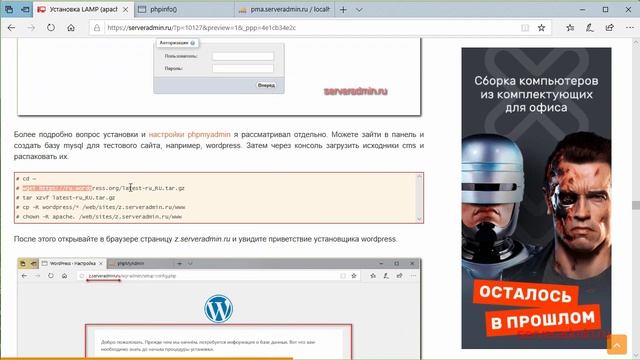The width and height of the screenshot is (640, 360).
Task: Click the WordPress installer screenshot image
Action: point(219,308)
